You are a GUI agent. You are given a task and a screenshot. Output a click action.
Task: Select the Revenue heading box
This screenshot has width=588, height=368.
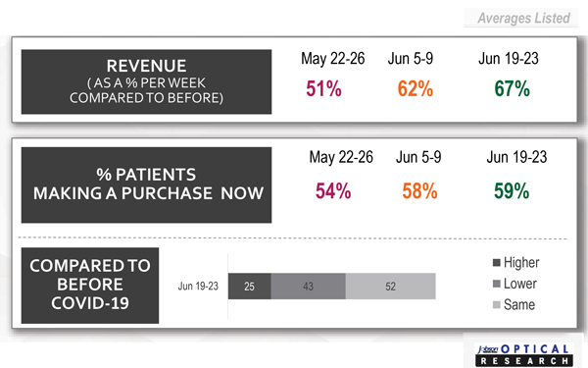tap(146, 81)
